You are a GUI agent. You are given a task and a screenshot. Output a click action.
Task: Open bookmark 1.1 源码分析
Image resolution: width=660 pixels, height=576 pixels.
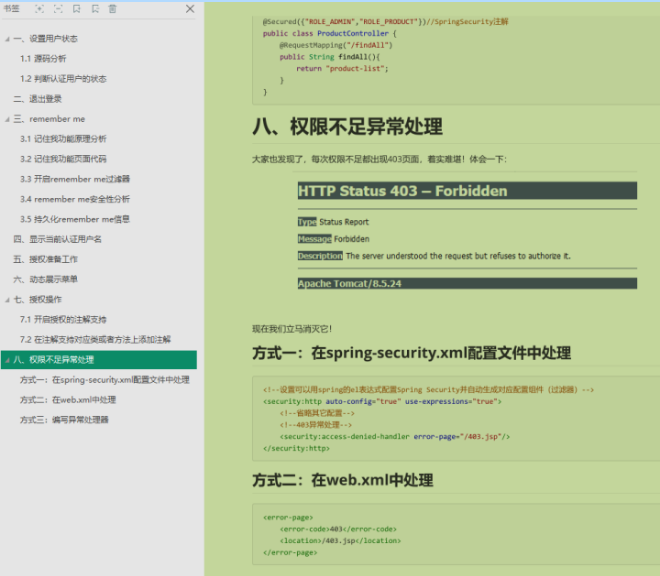click(43, 59)
